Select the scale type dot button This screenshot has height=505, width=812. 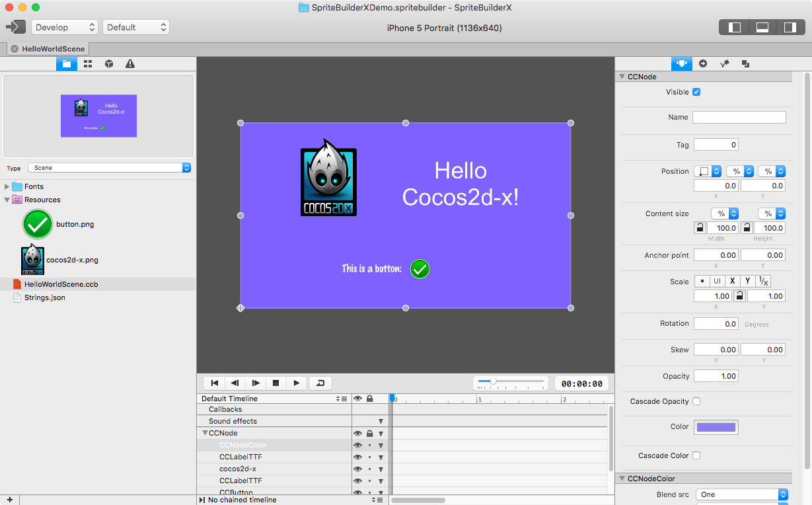click(702, 282)
